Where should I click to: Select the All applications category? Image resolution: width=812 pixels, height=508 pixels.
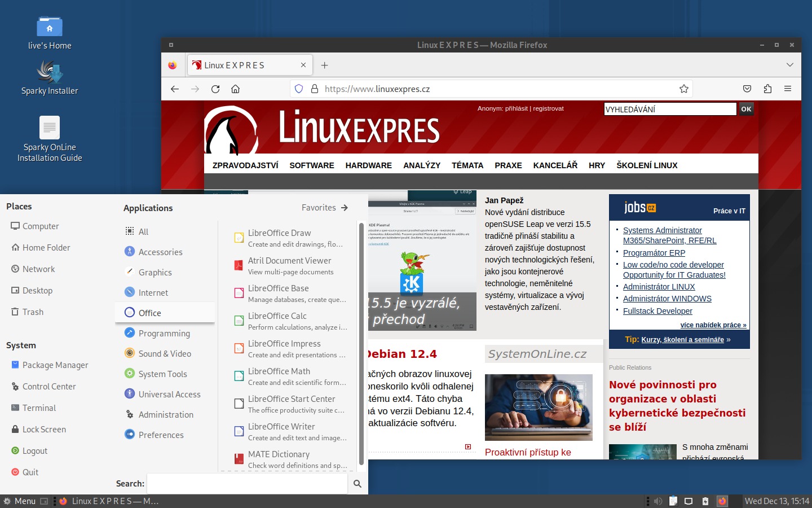(x=165, y=231)
